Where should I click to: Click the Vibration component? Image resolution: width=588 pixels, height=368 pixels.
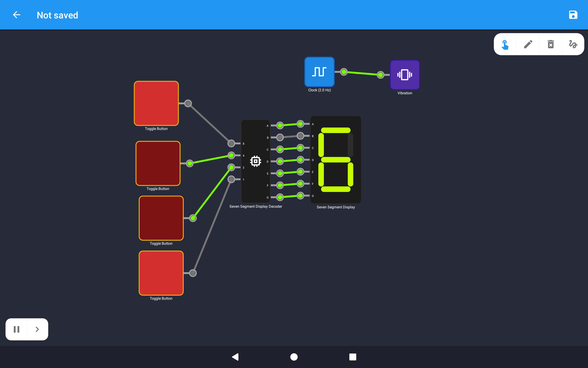[404, 75]
